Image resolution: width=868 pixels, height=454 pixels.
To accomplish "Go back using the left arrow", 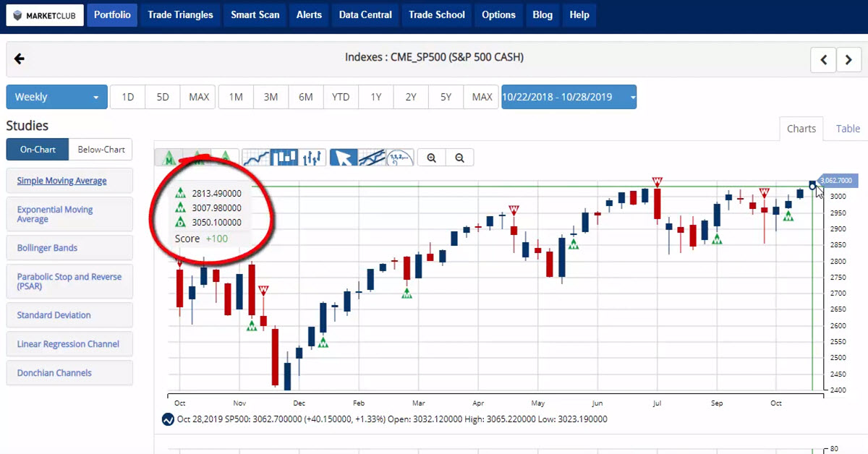I will pos(20,59).
